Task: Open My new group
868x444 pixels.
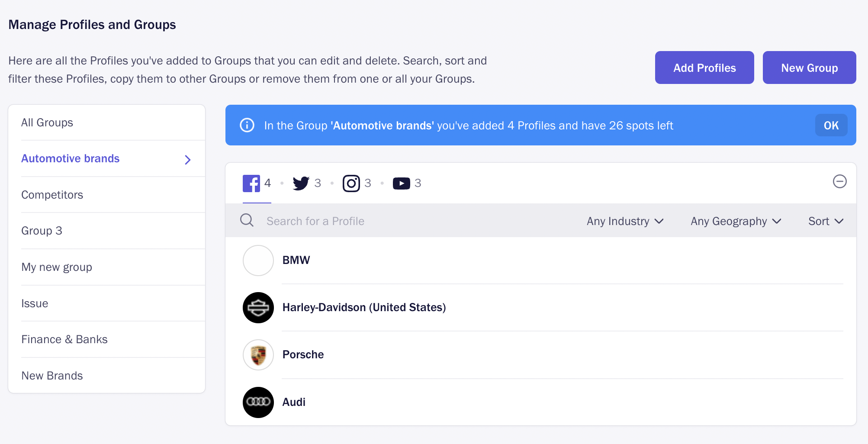Action: point(106,267)
